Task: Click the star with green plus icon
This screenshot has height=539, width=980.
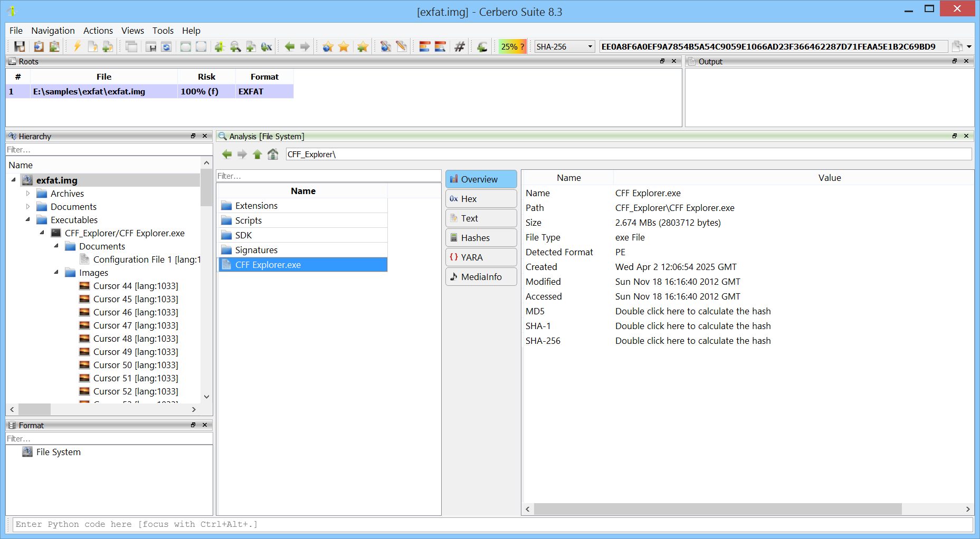Action: 363,46
